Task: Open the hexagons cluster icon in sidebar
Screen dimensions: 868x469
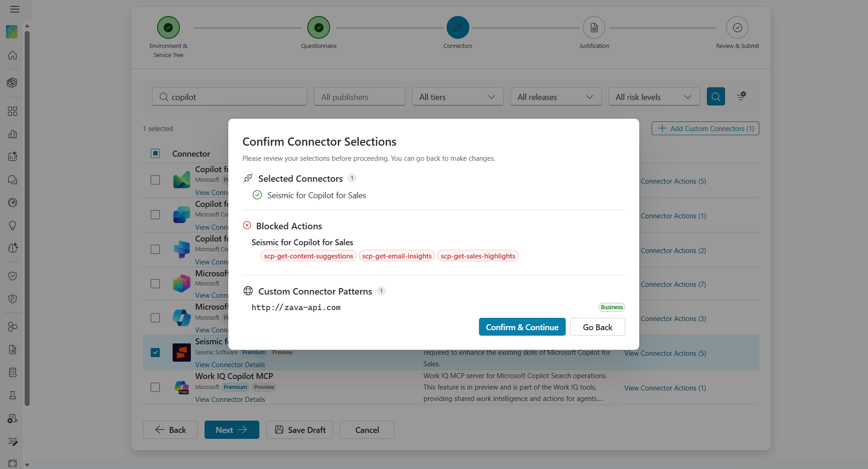Action: coord(13,327)
